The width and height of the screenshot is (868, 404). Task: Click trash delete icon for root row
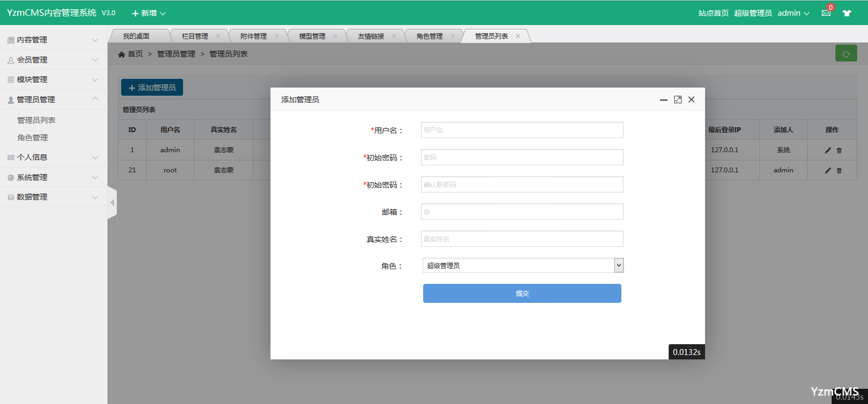point(839,171)
